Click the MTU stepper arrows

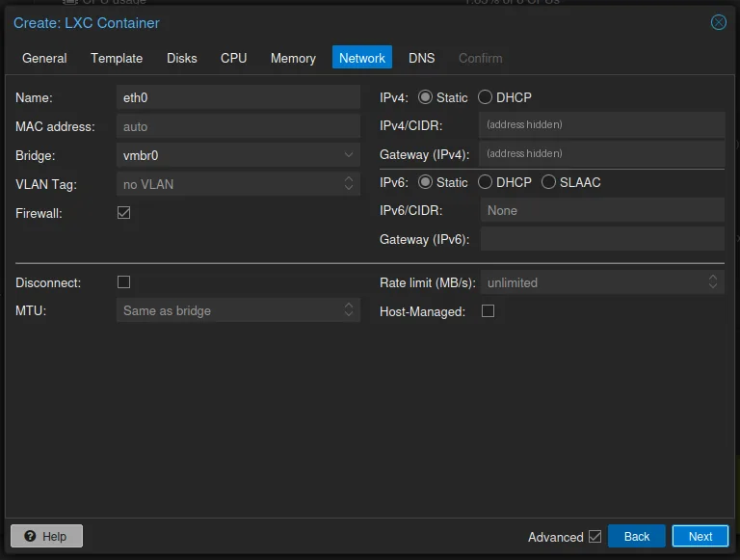click(348, 309)
